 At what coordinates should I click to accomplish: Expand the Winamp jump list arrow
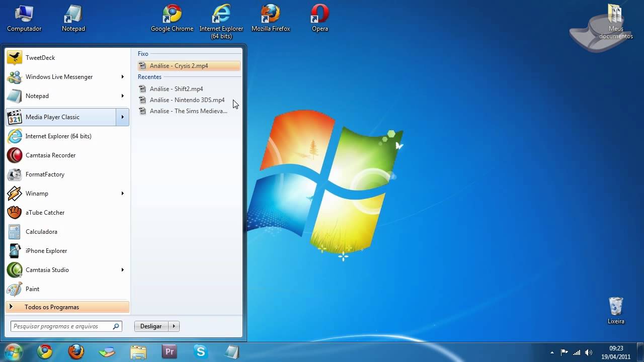[x=122, y=194]
